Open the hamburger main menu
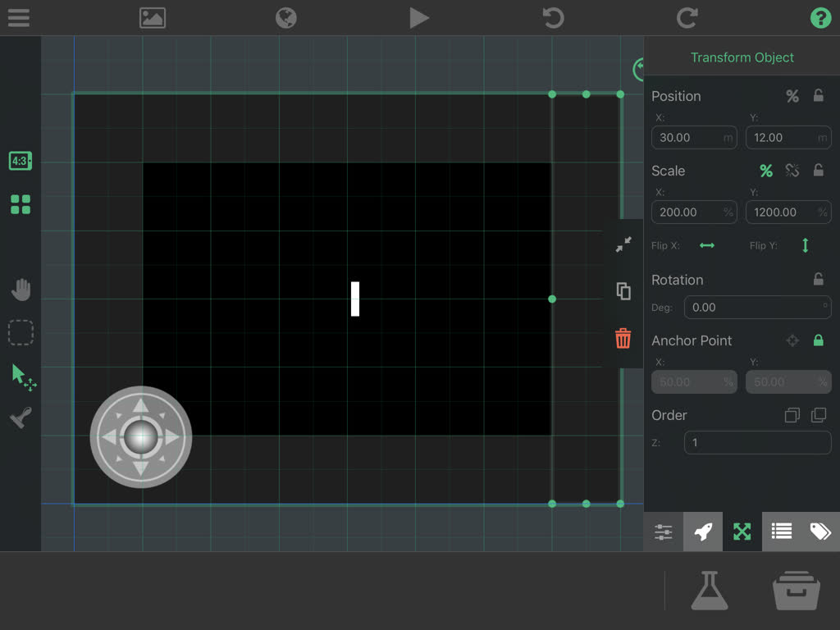This screenshot has width=840, height=630. point(19,18)
